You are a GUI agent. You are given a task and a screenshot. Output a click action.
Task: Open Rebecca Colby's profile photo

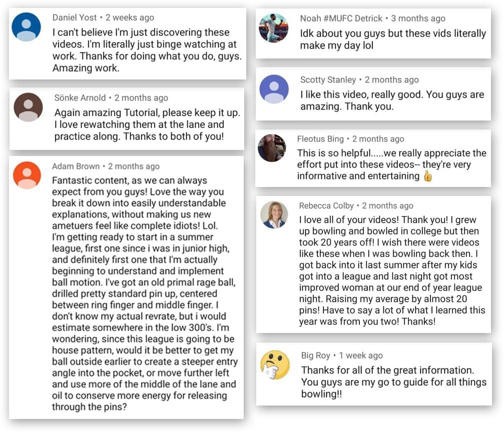click(274, 215)
